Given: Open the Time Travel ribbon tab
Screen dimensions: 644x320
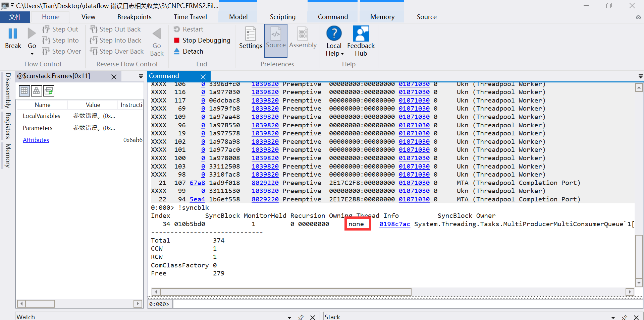Looking at the screenshot, I should click(x=190, y=17).
